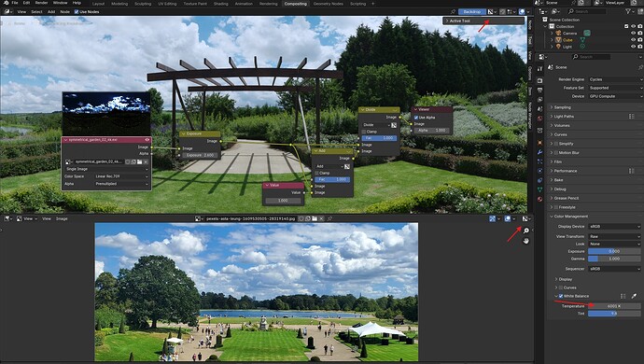Switch to the Shading workspace tab
This screenshot has height=364, width=644.
click(220, 4)
